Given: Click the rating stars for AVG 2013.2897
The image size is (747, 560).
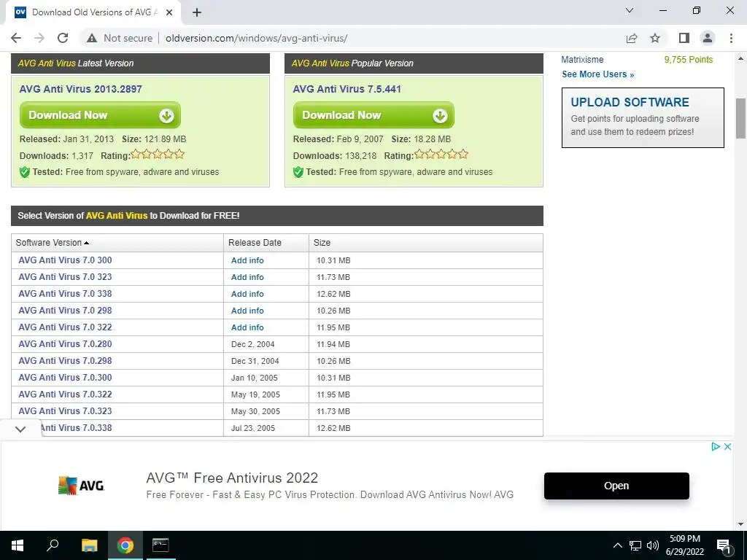Looking at the screenshot, I should 158,155.
